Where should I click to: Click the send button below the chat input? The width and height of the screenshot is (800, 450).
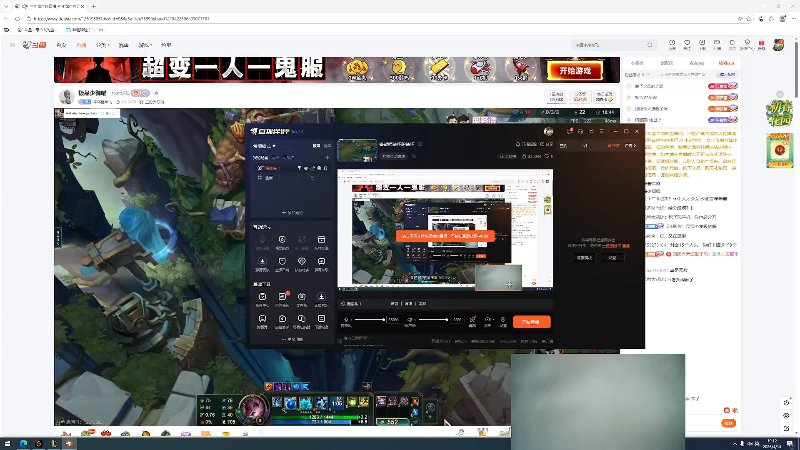point(729,423)
